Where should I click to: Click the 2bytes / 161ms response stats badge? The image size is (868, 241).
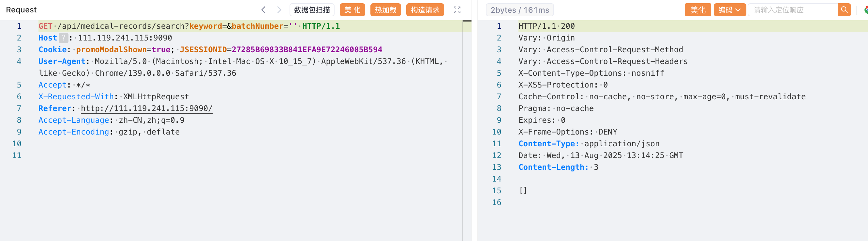(519, 10)
